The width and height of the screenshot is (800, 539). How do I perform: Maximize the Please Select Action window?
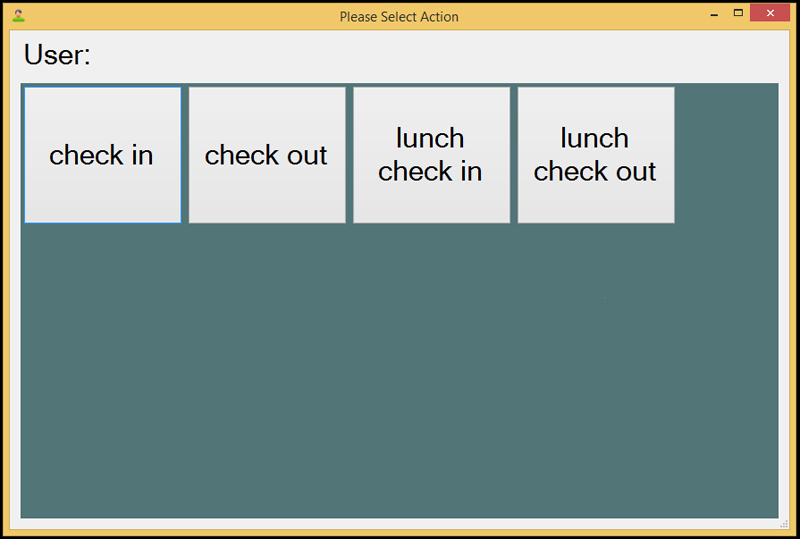click(x=738, y=13)
